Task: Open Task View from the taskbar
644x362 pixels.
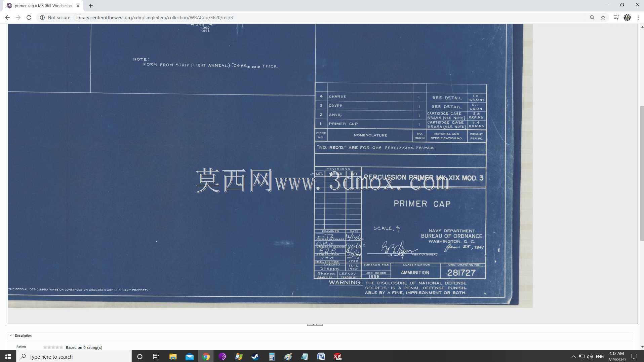Action: (x=156, y=357)
